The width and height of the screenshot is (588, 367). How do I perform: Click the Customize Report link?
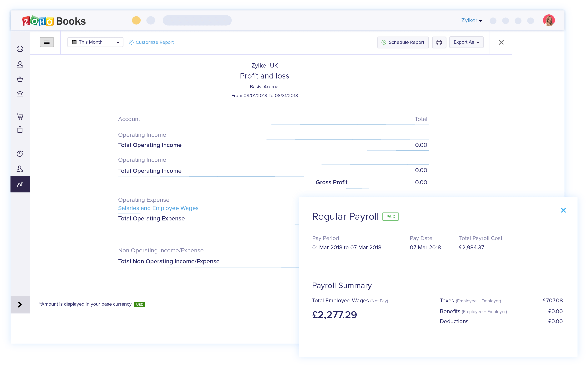pos(151,43)
